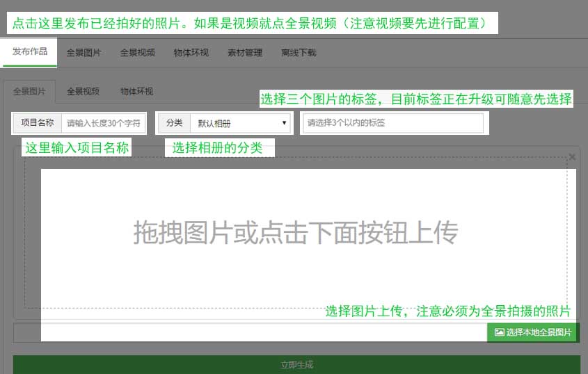The image size is (588, 374).
Task: Click the 分类 label beside the dropdown
Action: coord(174,123)
